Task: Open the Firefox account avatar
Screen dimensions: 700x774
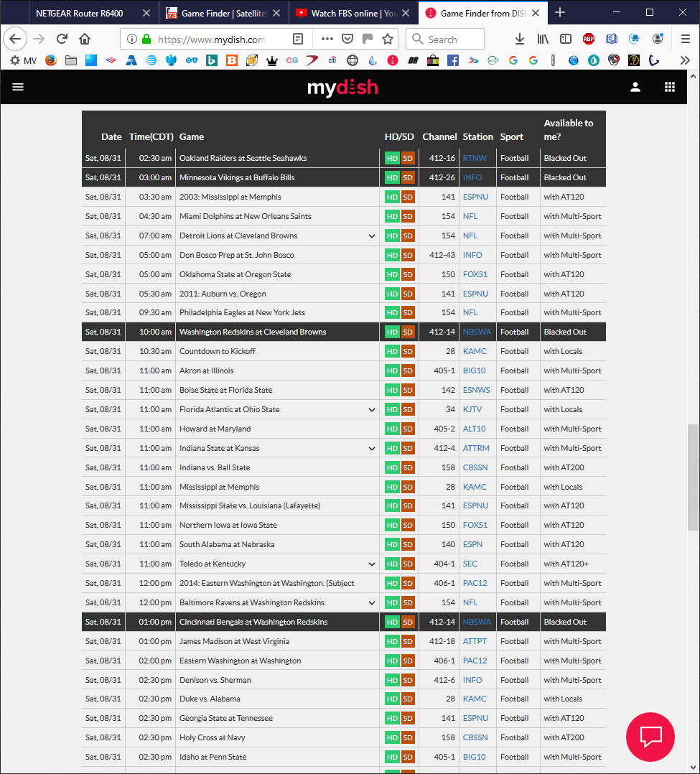Action: click(x=658, y=39)
